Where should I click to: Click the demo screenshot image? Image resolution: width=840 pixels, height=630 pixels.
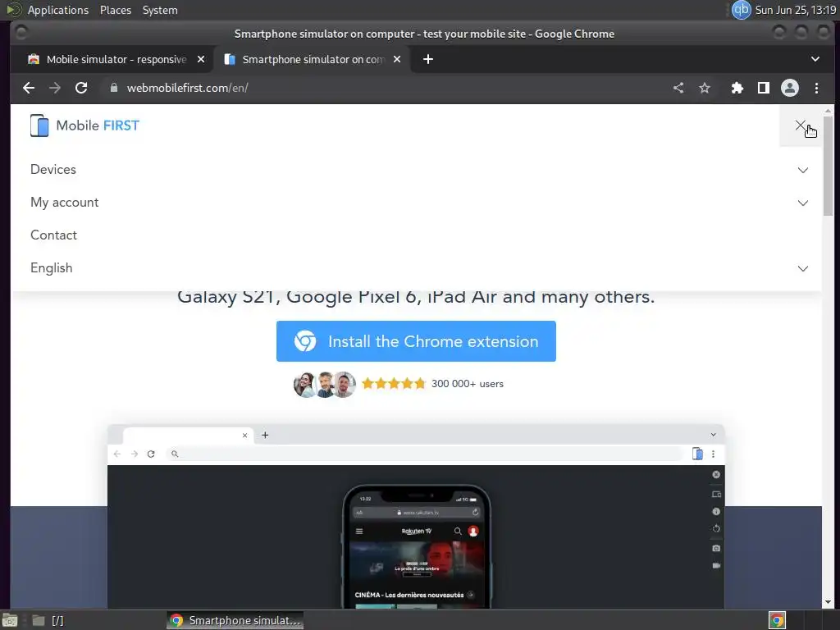point(416,516)
